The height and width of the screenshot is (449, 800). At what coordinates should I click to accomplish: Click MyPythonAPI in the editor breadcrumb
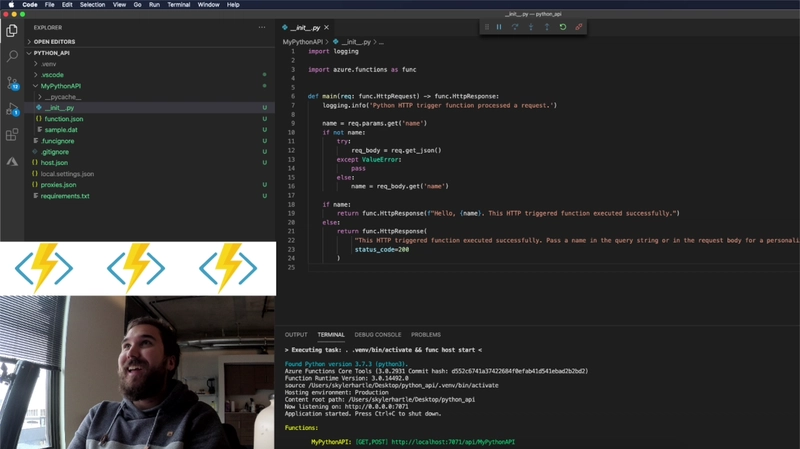(303, 42)
